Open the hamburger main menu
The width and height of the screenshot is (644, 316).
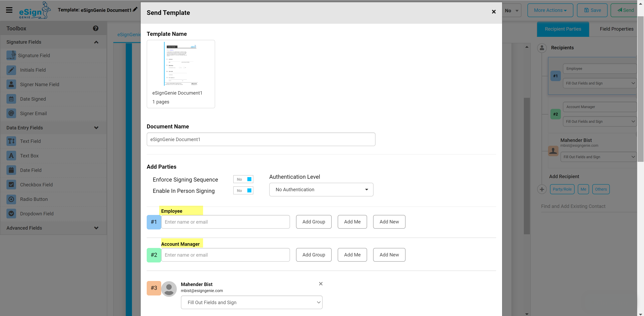(9, 10)
